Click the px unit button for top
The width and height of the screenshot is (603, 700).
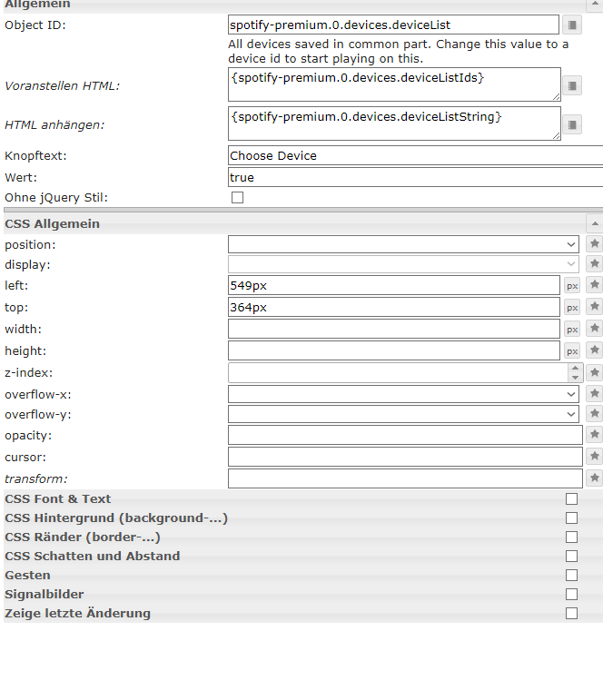tap(572, 308)
